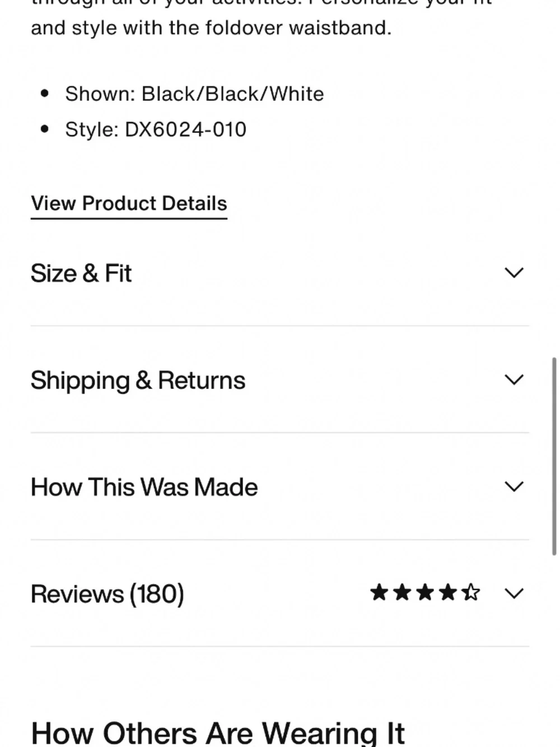Expand Size & Fit using its chevron arrow
560x747 pixels.
coord(514,273)
